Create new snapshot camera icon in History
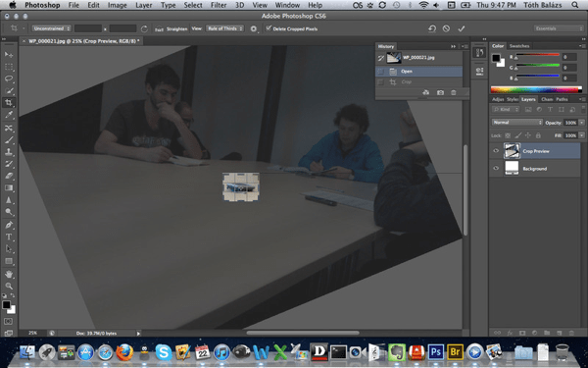This screenshot has width=588, height=368. (x=440, y=92)
